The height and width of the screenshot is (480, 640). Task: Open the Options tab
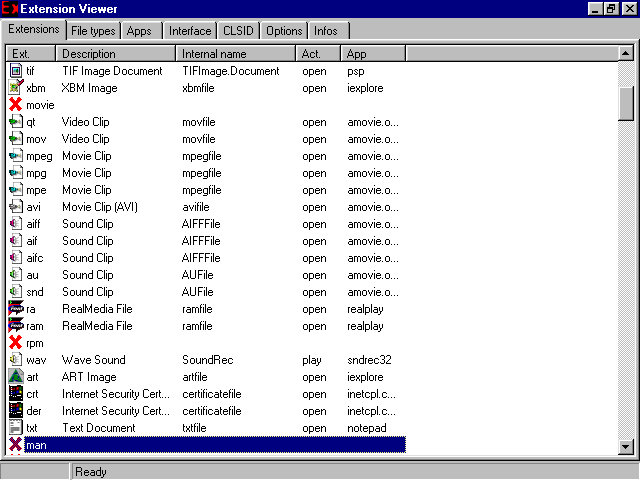point(284,31)
